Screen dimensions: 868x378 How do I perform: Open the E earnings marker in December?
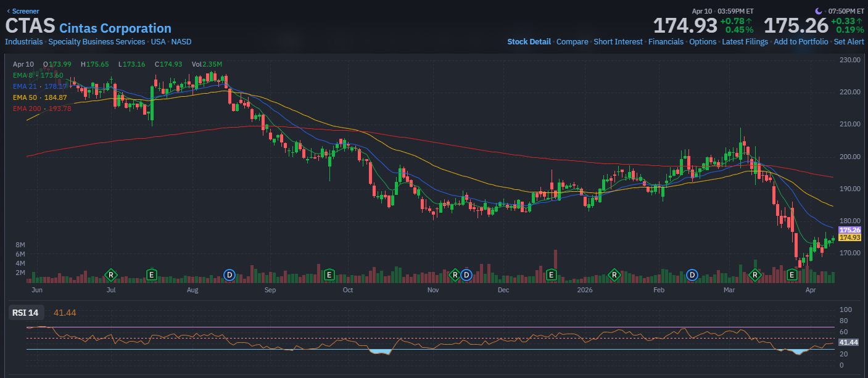coord(552,274)
